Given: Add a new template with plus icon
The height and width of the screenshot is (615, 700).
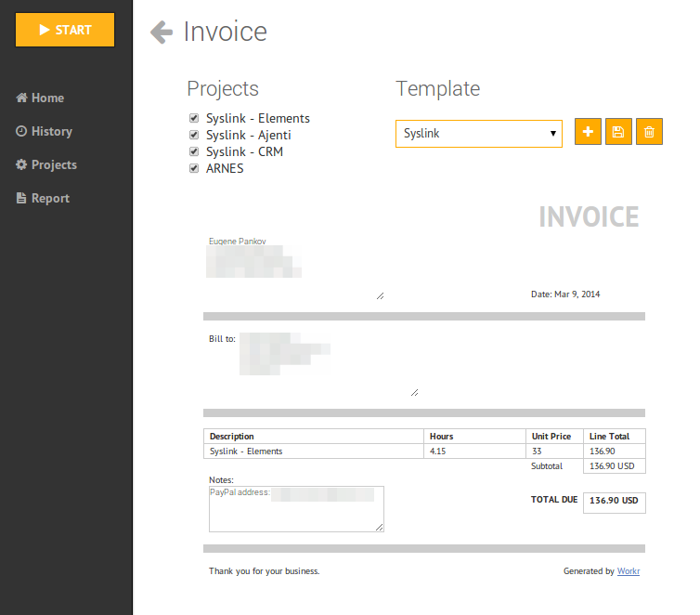Looking at the screenshot, I should pos(588,131).
